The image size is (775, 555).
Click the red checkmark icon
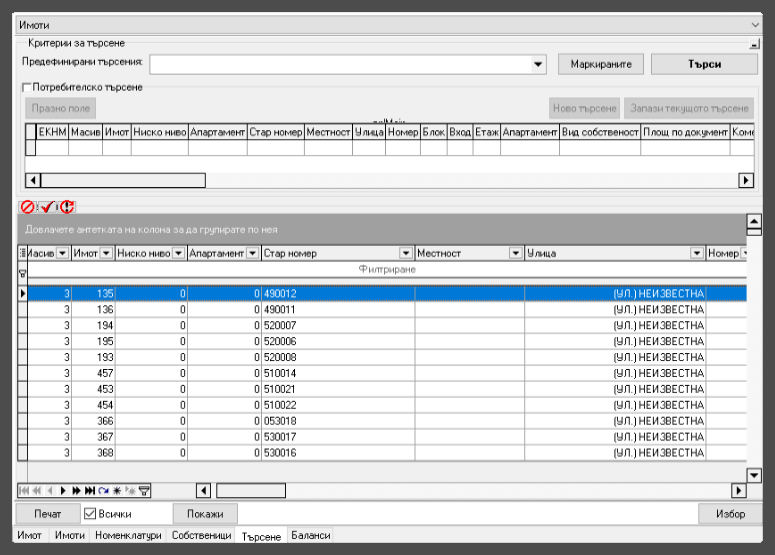[47, 207]
